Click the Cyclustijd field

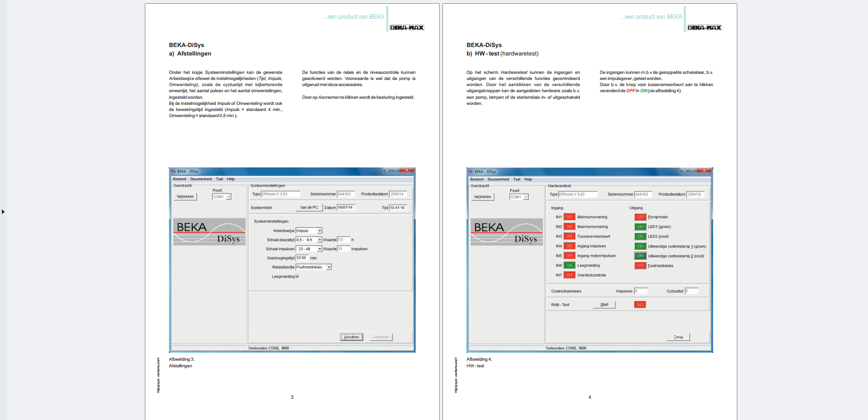(691, 291)
